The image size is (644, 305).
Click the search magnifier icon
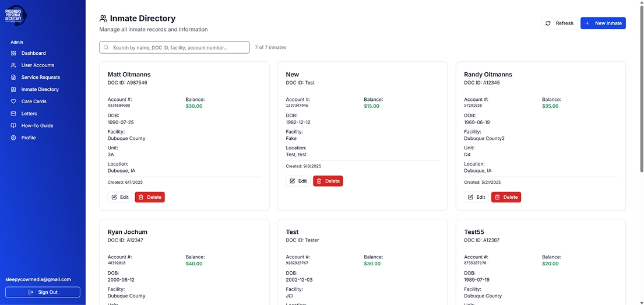(106, 48)
